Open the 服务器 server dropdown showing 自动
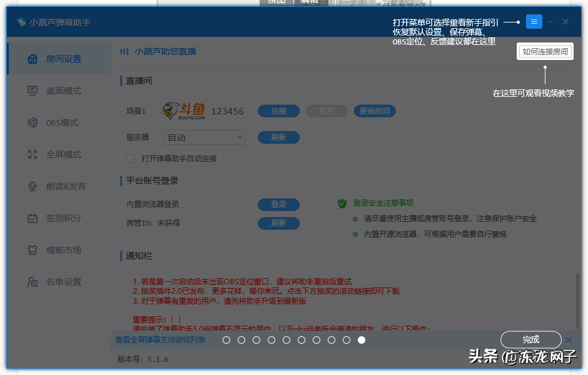Viewport: 588px width, 375px height. coord(205,137)
